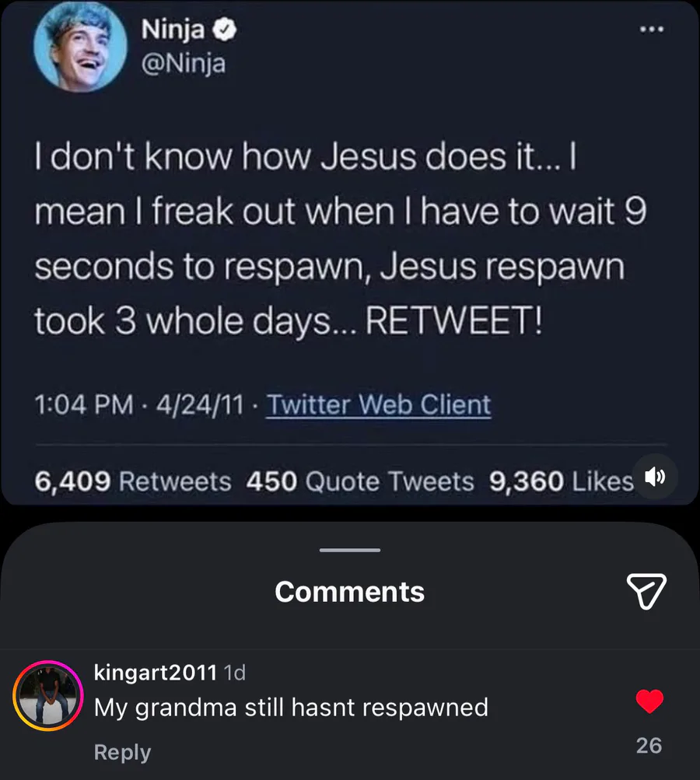This screenshot has width=700, height=780.
Task: Unlike the comment with red heart
Action: (x=649, y=702)
